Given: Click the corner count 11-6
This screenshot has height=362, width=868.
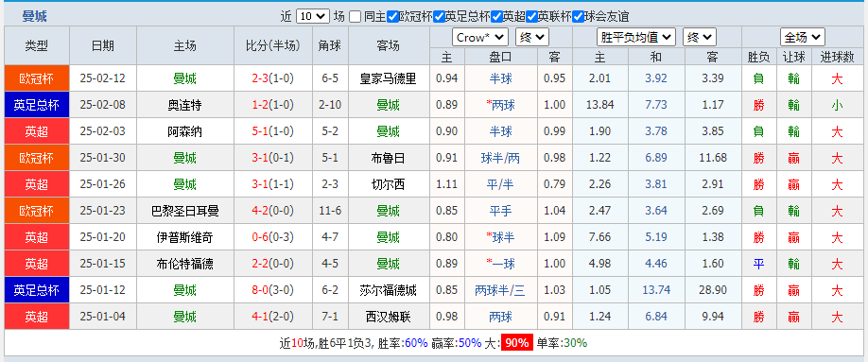Looking at the screenshot, I should tap(330, 211).
